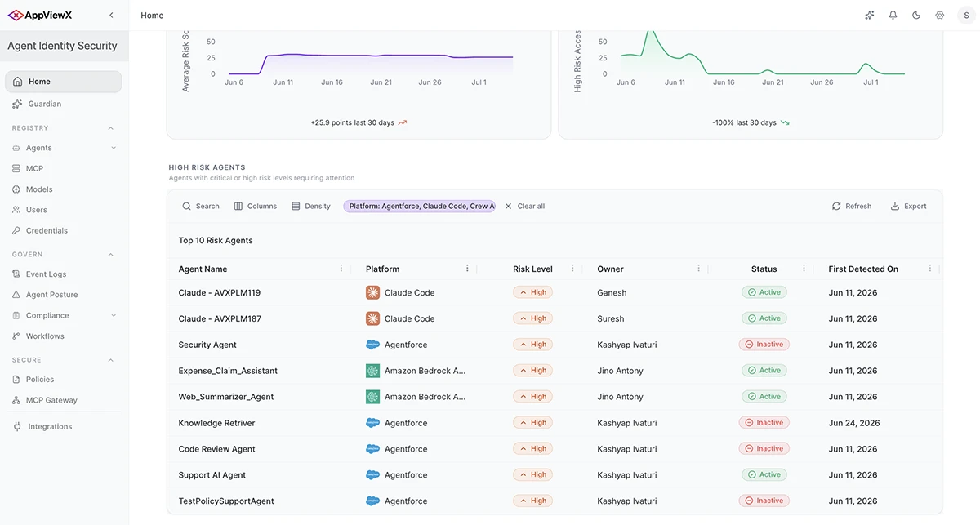The image size is (980, 525).
Task: Click Web_Summarizer_Agent name
Action: tap(226, 397)
